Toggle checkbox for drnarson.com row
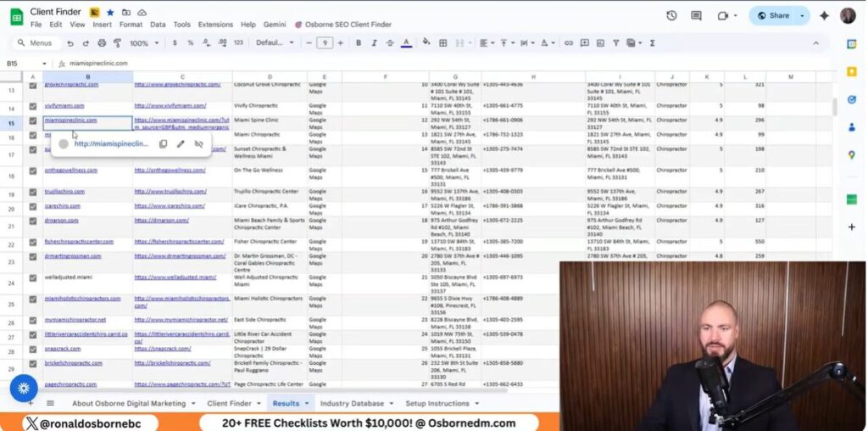Screen dimensions: 868x431 coord(33,221)
